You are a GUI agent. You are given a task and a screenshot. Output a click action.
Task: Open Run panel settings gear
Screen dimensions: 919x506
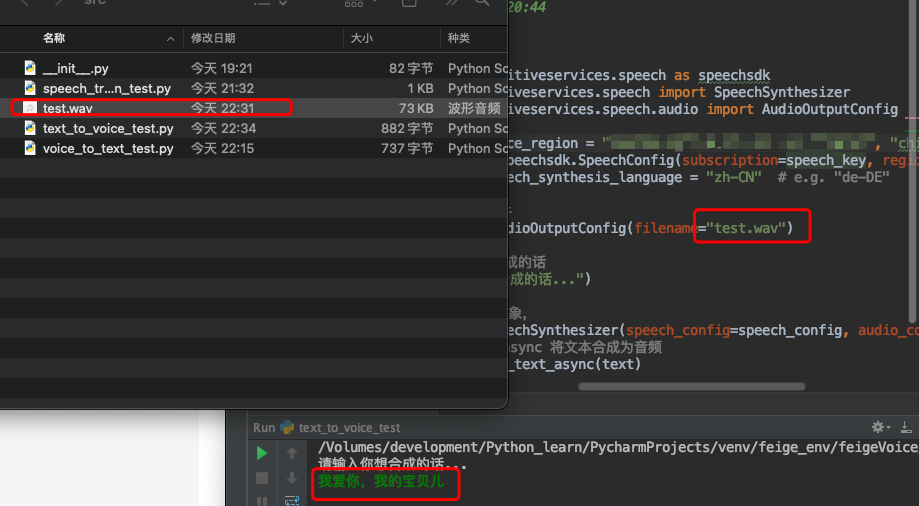click(880, 427)
